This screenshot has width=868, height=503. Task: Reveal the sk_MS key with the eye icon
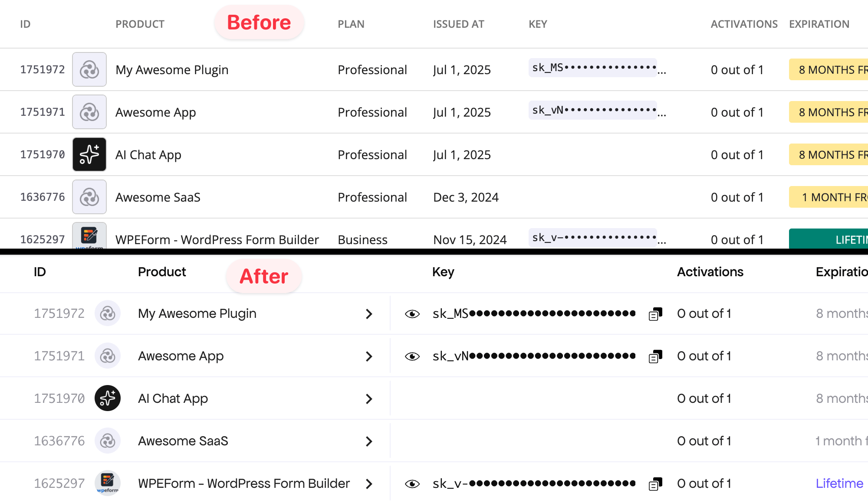click(x=412, y=314)
